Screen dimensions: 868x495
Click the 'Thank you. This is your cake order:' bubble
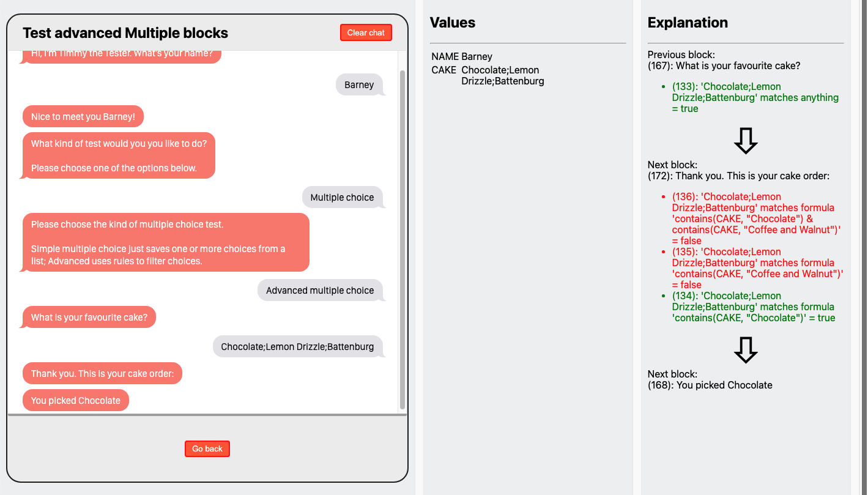coord(102,374)
